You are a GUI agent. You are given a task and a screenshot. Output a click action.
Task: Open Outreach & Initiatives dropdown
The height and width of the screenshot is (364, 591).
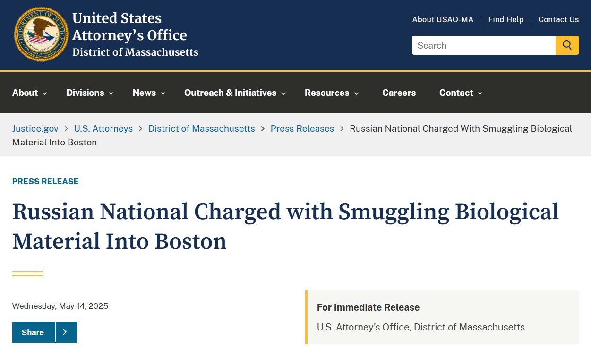(x=235, y=93)
